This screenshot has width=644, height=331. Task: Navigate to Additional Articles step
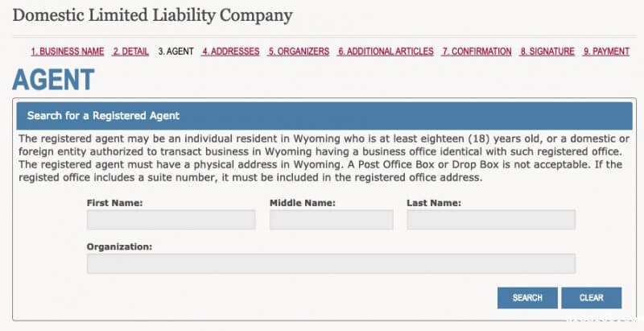tap(386, 52)
